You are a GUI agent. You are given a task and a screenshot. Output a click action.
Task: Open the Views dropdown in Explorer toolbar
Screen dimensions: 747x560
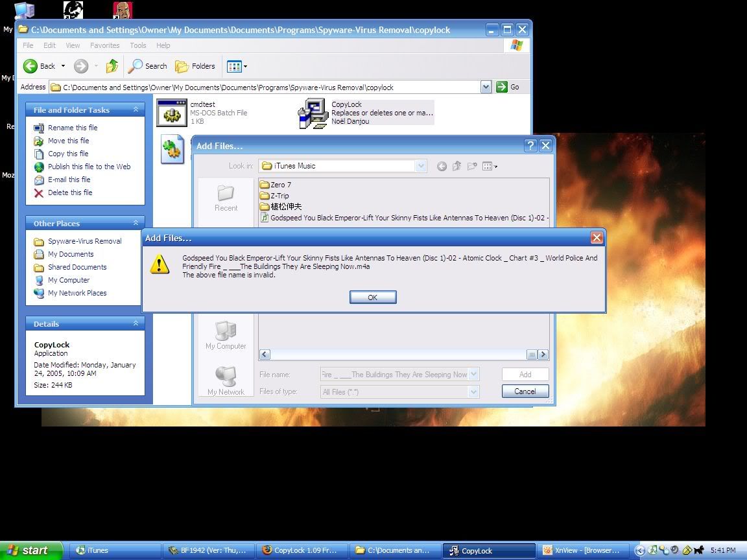[237, 66]
